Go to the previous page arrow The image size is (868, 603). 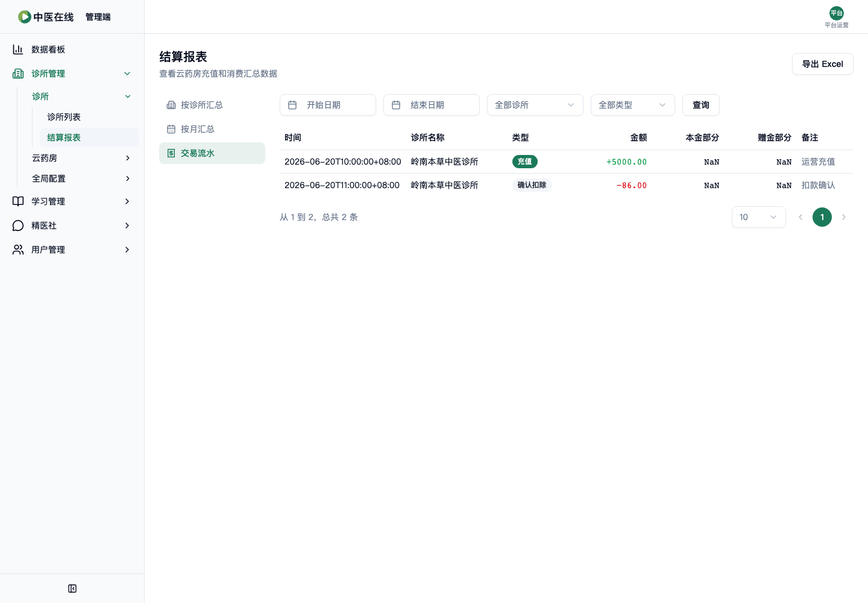800,217
